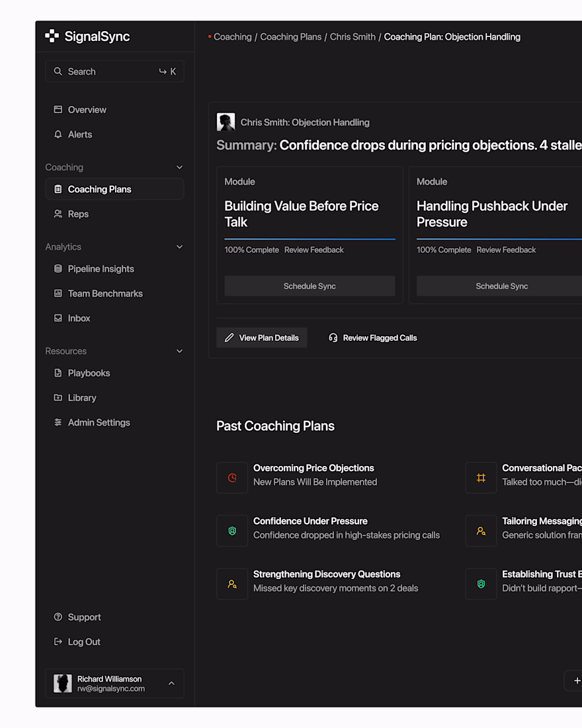582x728 pixels.
Task: Click the SignalSync logo icon
Action: coord(52,36)
